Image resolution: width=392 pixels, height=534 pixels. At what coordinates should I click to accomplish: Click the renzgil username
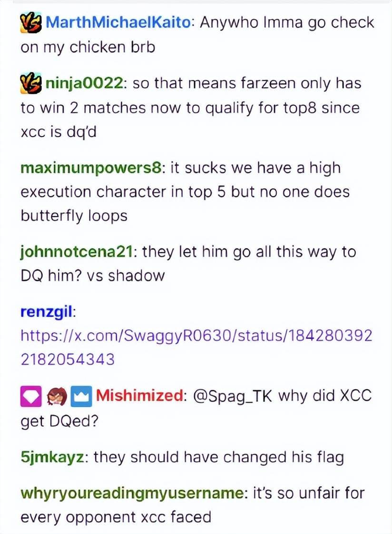pos(47,312)
